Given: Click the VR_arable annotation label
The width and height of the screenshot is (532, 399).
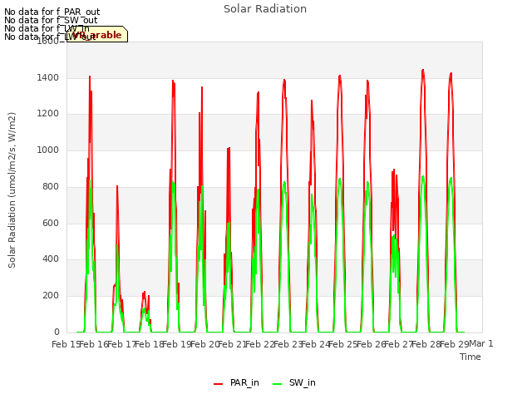Looking at the screenshot, I should [x=97, y=34].
